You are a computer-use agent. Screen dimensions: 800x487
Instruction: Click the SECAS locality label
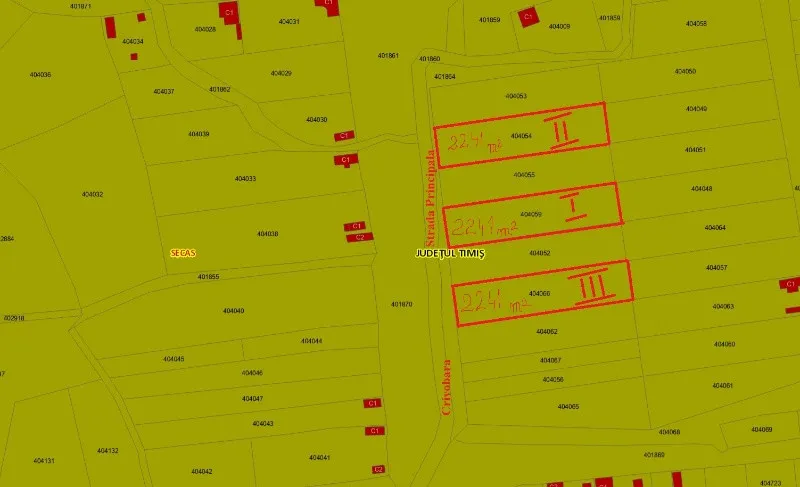tap(183, 253)
